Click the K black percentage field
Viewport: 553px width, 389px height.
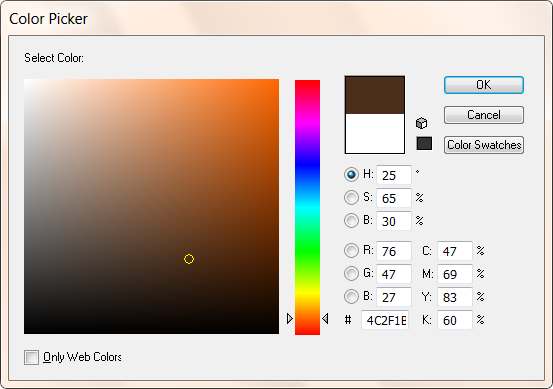click(x=455, y=320)
